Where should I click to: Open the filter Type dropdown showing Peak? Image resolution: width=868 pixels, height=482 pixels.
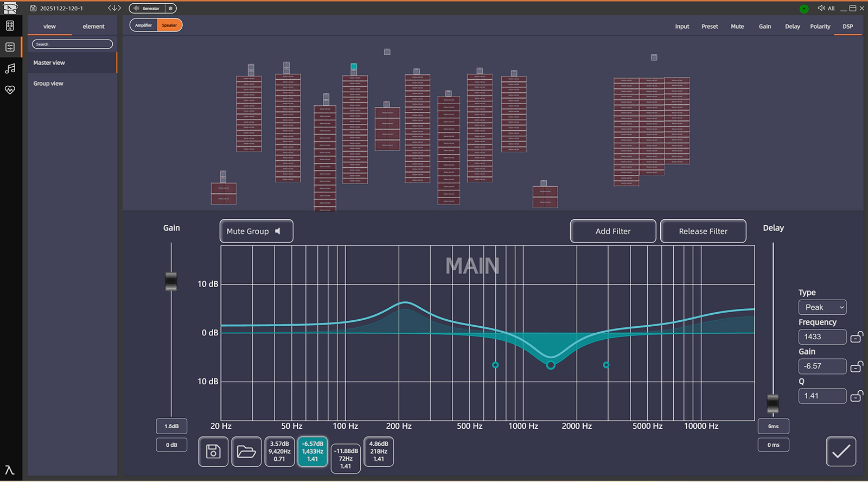(x=822, y=307)
